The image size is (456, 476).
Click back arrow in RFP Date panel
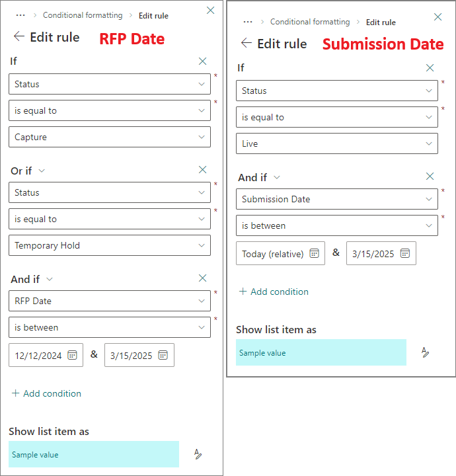19,36
